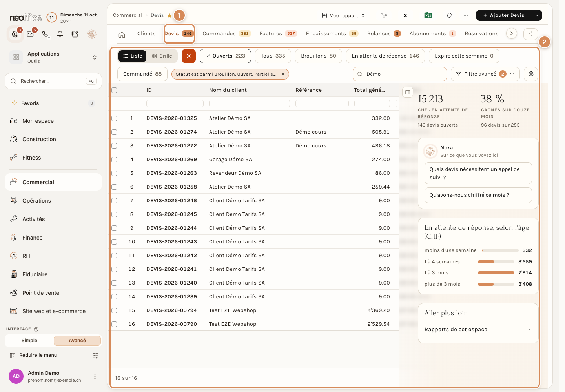
Task: Switch to Grille view
Action: point(162,56)
